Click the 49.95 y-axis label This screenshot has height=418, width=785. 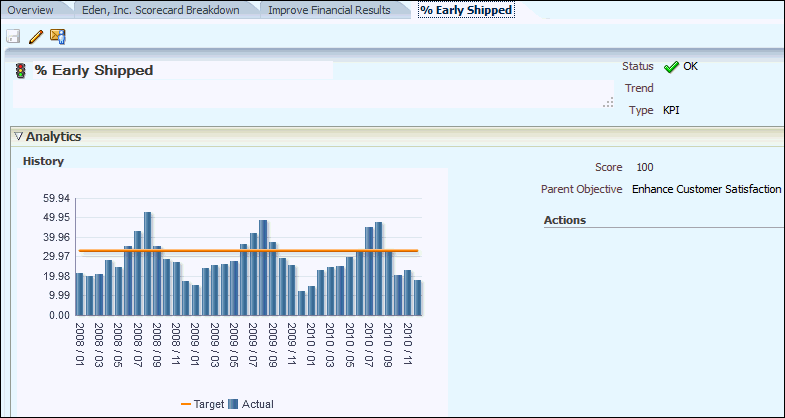coord(57,218)
